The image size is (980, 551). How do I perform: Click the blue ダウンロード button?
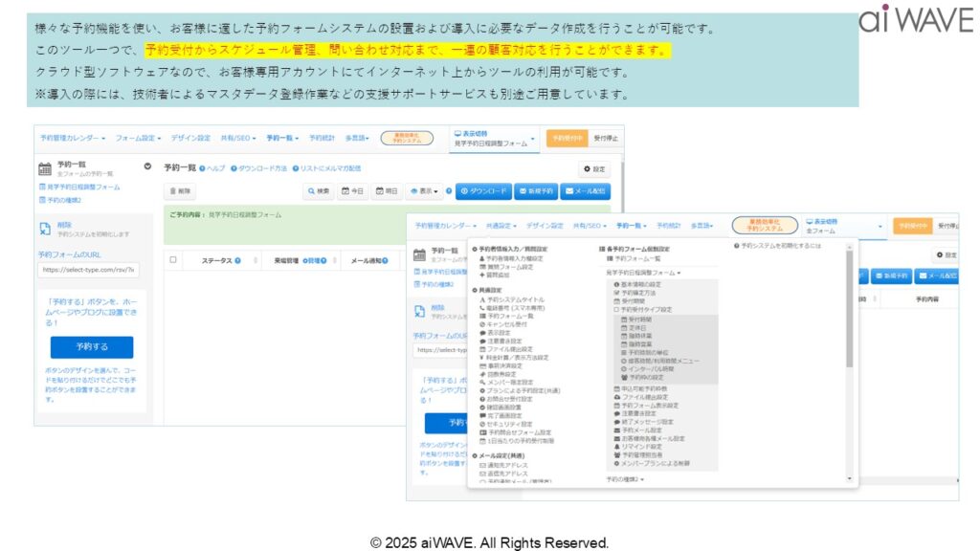483,191
